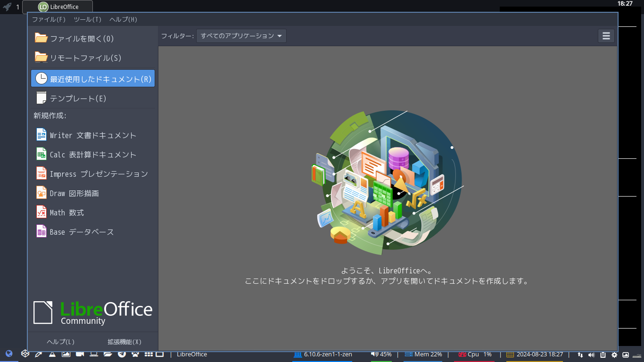The height and width of the screenshot is (362, 644).
Task: Open the settings gear in the system tray
Action: pos(614,354)
